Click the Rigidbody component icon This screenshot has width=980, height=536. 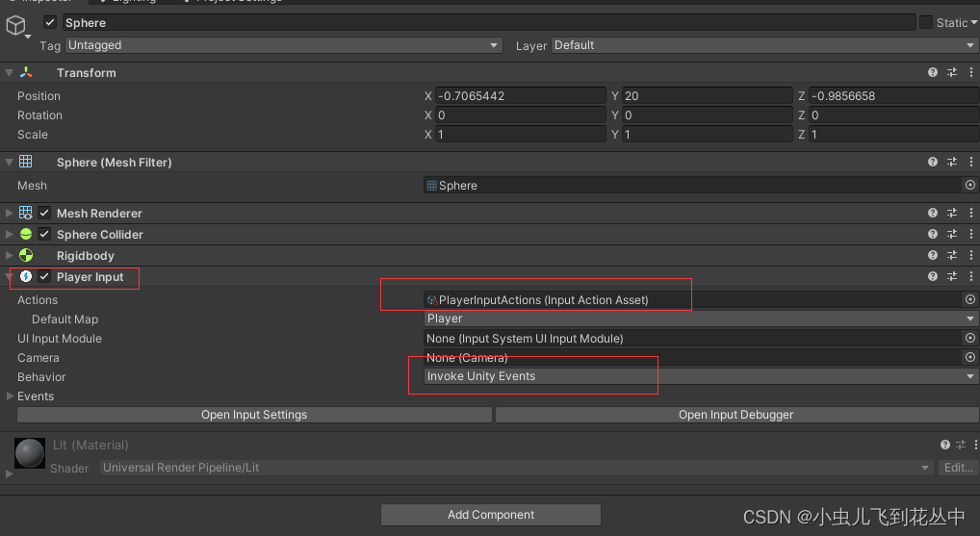[x=26, y=256]
